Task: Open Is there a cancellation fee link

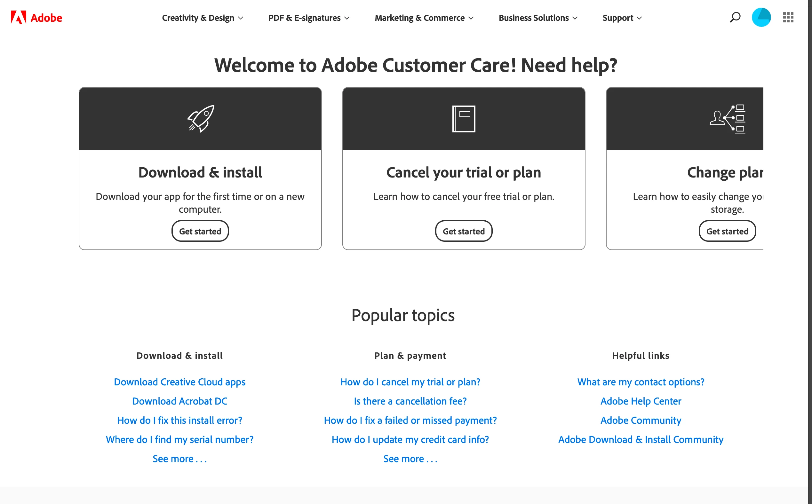Action: (x=410, y=401)
